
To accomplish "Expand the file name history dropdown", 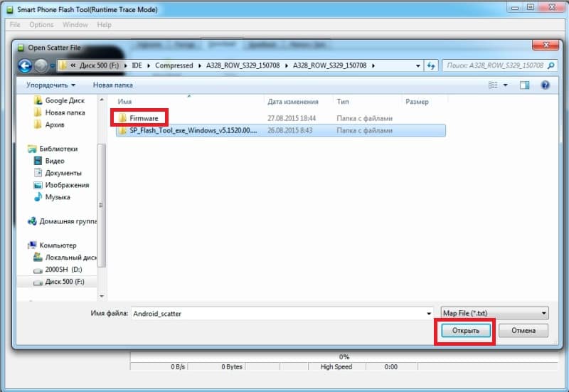I will [x=429, y=314].
